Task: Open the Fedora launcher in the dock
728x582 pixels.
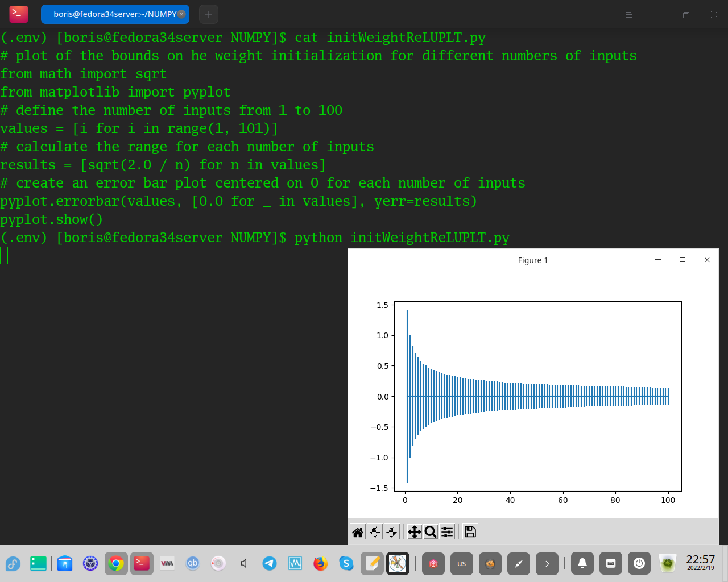Action: pos(13,564)
